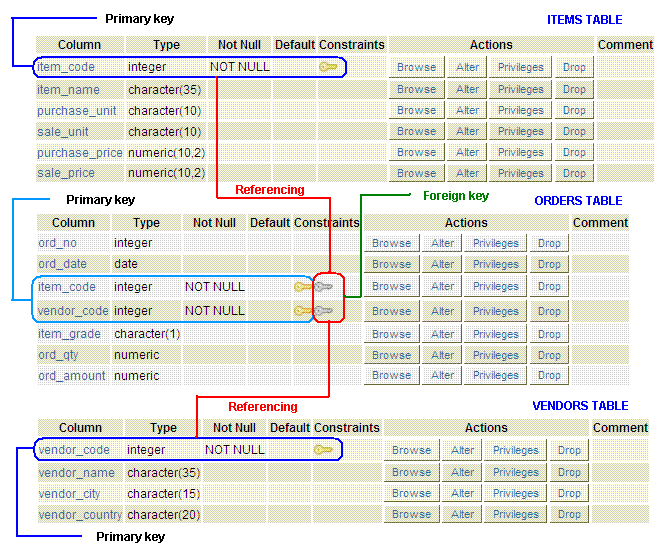Click grey foreign key icon in ORDERS item_code row

tap(324, 287)
